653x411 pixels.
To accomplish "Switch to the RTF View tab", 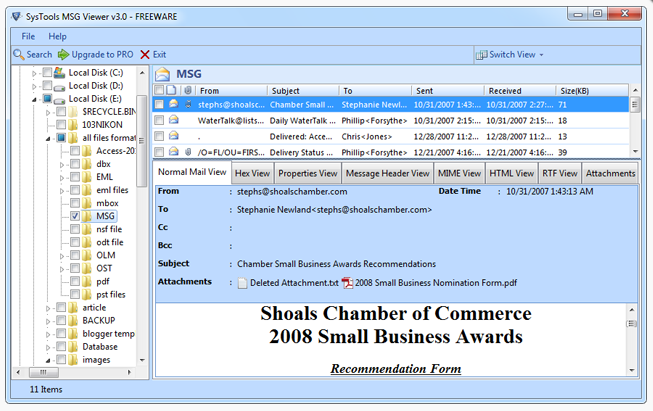I will pos(560,173).
